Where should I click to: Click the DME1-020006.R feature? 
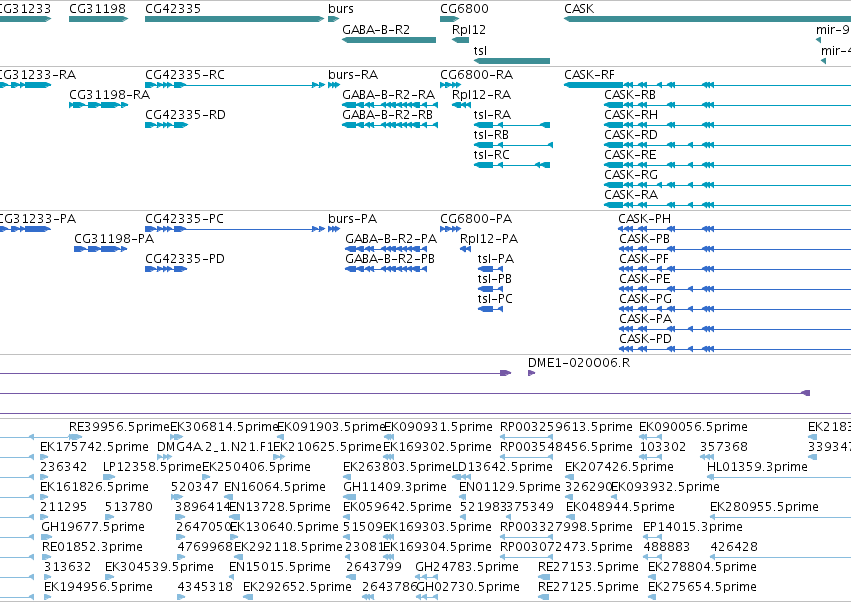[x=532, y=373]
